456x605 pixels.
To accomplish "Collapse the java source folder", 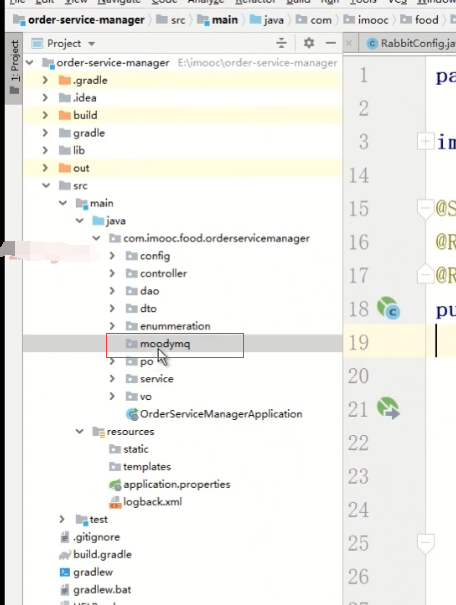I will pos(80,220).
